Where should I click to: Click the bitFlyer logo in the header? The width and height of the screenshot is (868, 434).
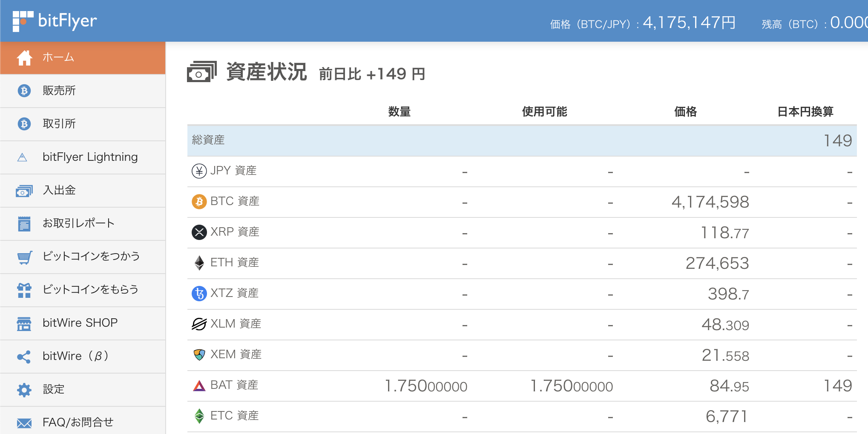[x=55, y=20]
